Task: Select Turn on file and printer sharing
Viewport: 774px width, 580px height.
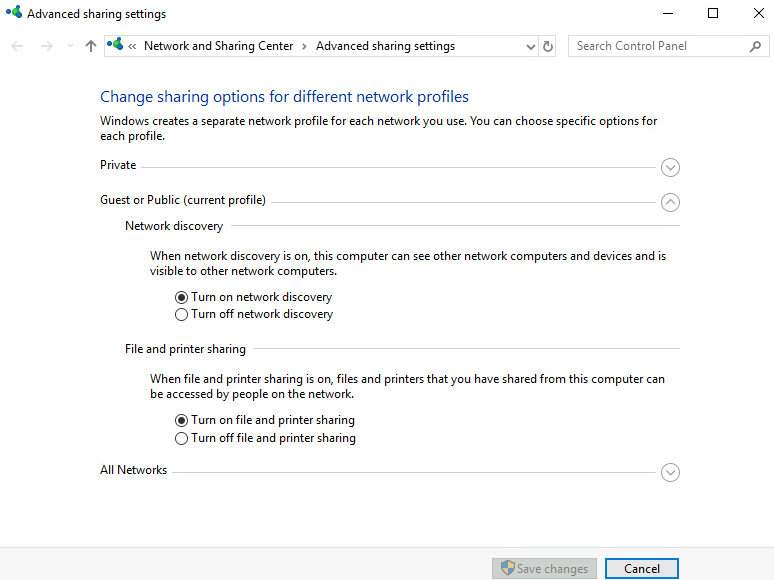Action: (181, 421)
